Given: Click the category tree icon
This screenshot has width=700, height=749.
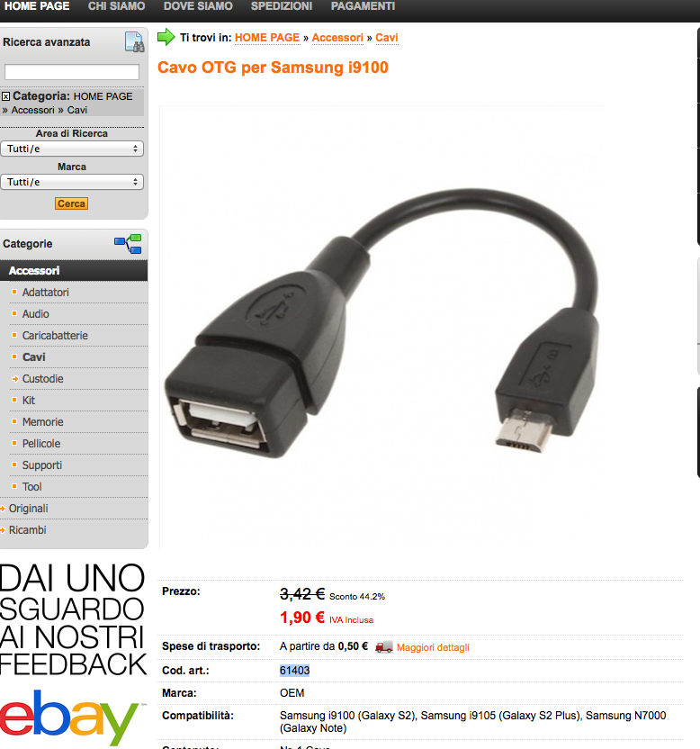Looking at the screenshot, I should tap(128, 244).
